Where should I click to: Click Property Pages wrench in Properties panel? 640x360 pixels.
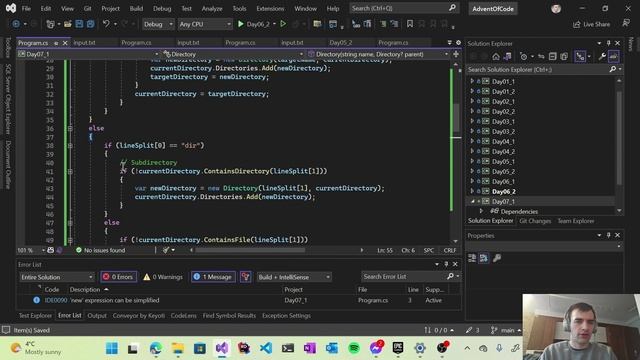[497, 258]
